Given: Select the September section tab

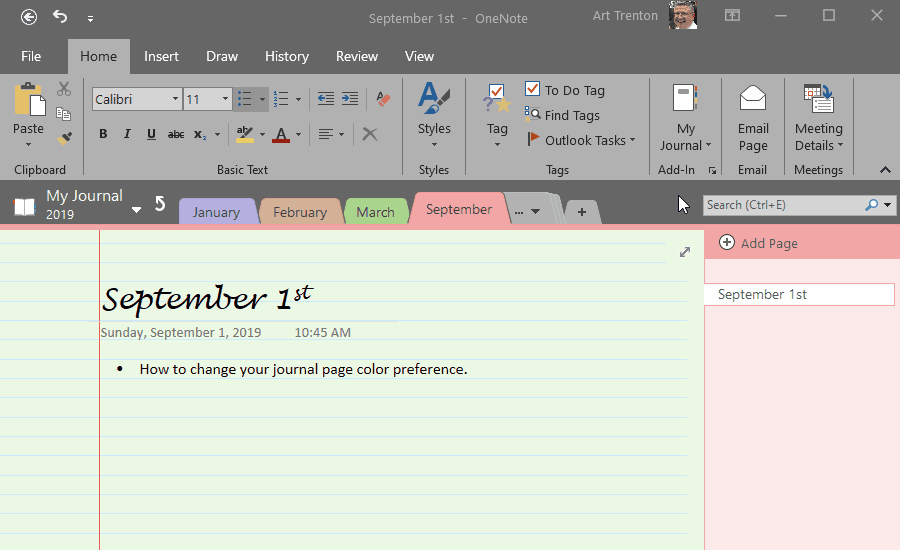Looking at the screenshot, I should pos(459,209).
